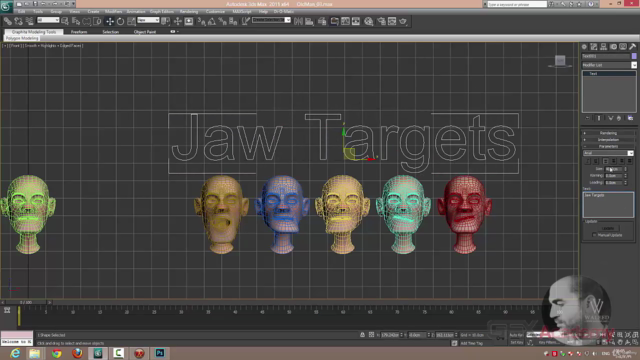Click the Kerning value field

613,176
